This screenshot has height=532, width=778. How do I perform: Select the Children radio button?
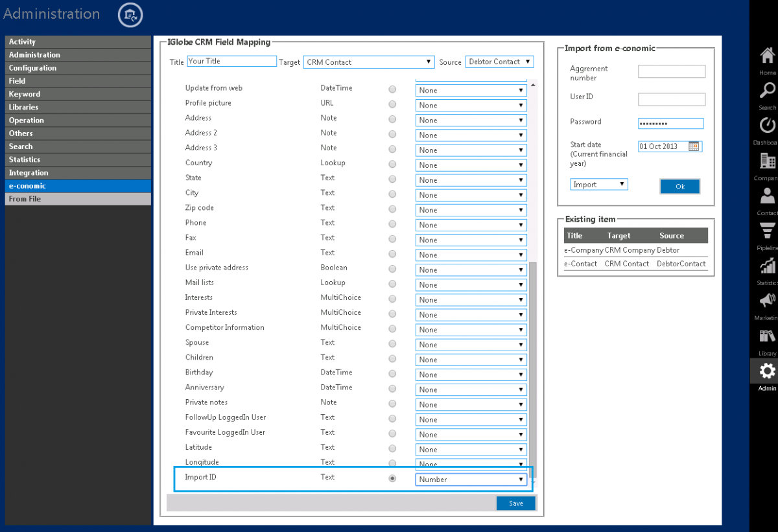[392, 358]
